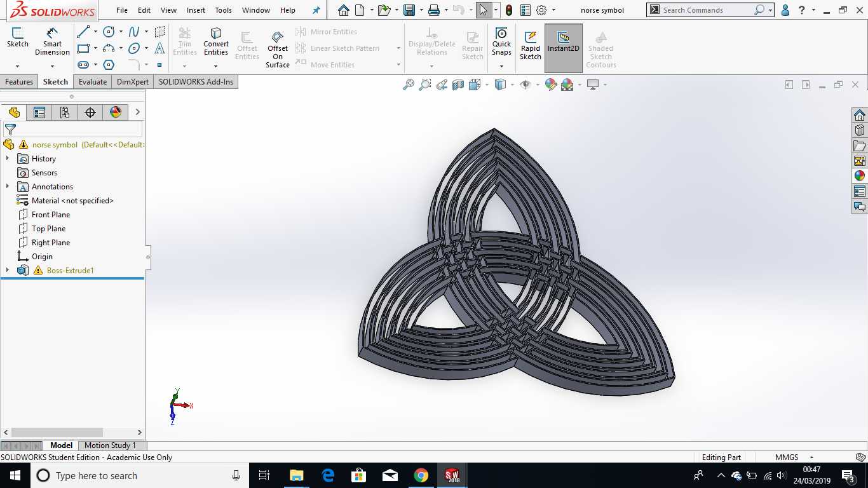Choose the Ellipse sketch tool
The height and width of the screenshot is (488, 868).
[x=134, y=48]
